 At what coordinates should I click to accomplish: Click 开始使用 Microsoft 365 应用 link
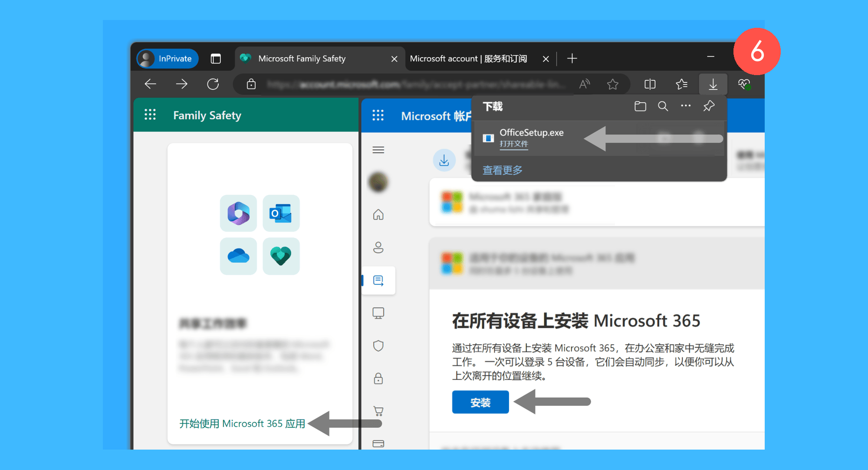pyautogui.click(x=242, y=424)
